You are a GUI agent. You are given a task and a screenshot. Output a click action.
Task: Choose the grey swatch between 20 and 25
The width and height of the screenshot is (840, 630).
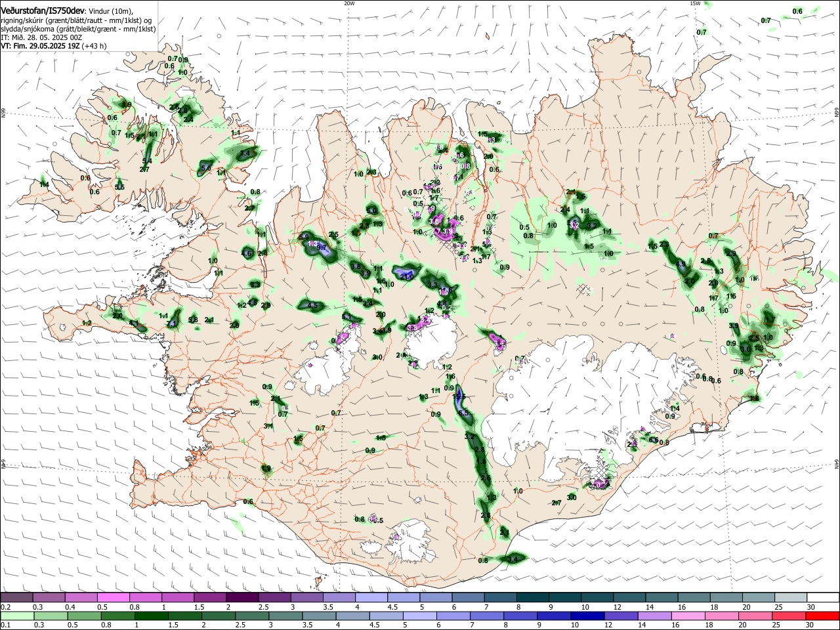759,598
